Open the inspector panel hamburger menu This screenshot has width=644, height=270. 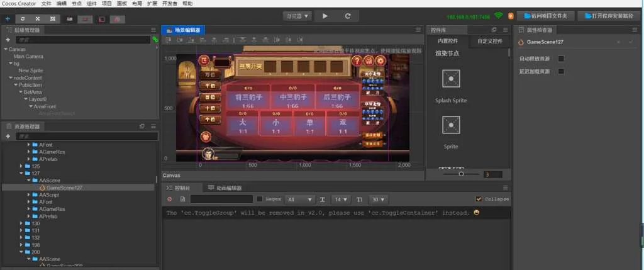click(x=635, y=30)
